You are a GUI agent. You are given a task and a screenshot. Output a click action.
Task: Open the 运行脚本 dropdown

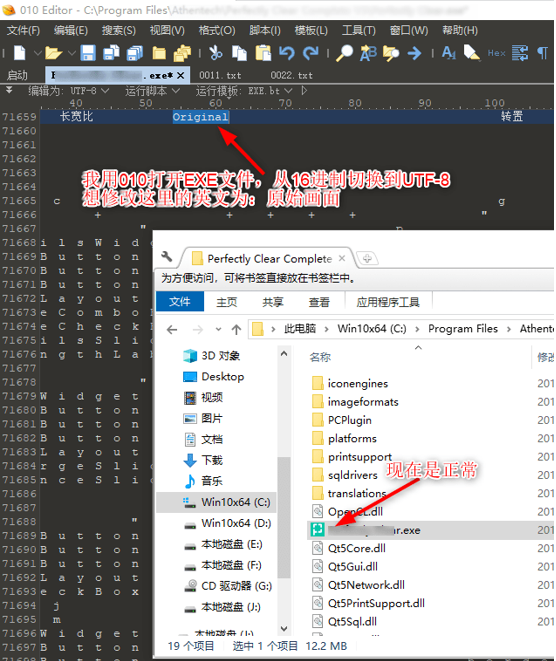click(153, 91)
